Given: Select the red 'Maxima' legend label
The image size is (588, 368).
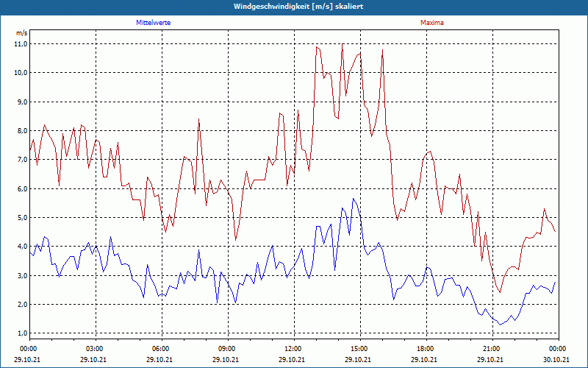Looking at the screenshot, I should click(x=432, y=23).
